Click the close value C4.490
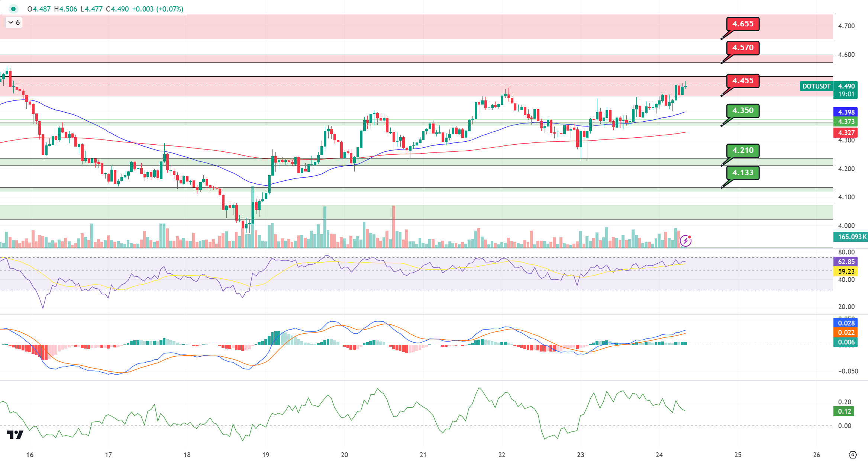Image resolution: width=868 pixels, height=462 pixels. pos(117,9)
